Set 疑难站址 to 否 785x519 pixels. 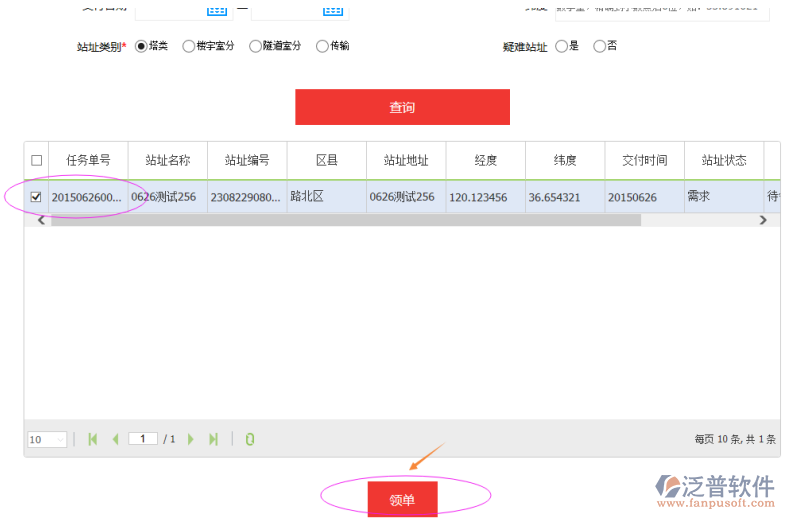(x=599, y=46)
